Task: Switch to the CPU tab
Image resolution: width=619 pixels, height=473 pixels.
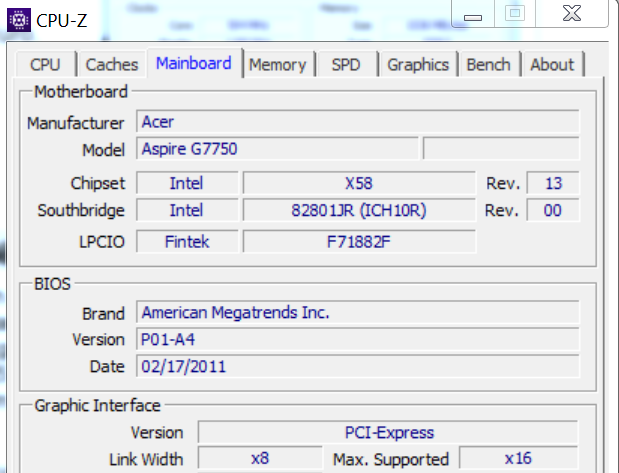Action: (46, 64)
